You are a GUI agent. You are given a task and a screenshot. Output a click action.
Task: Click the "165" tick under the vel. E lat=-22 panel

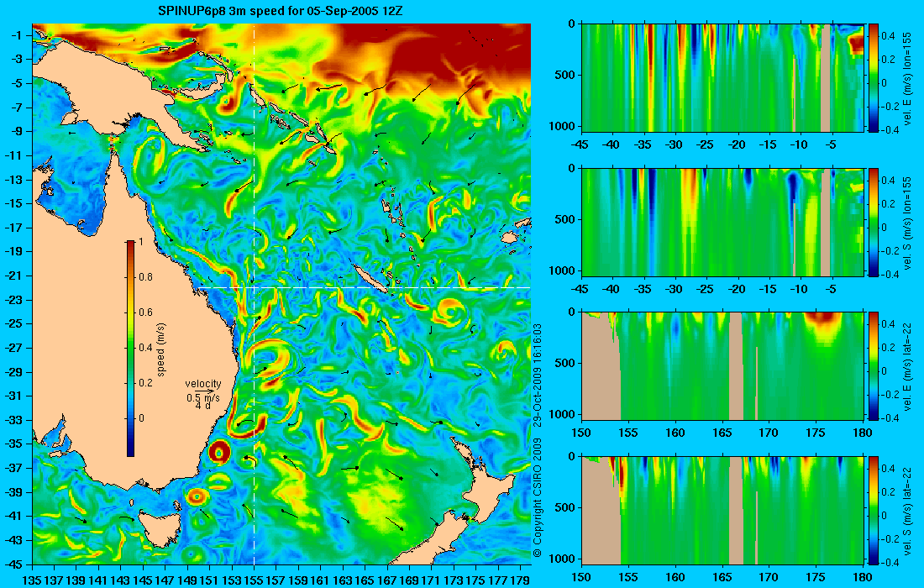point(722,433)
